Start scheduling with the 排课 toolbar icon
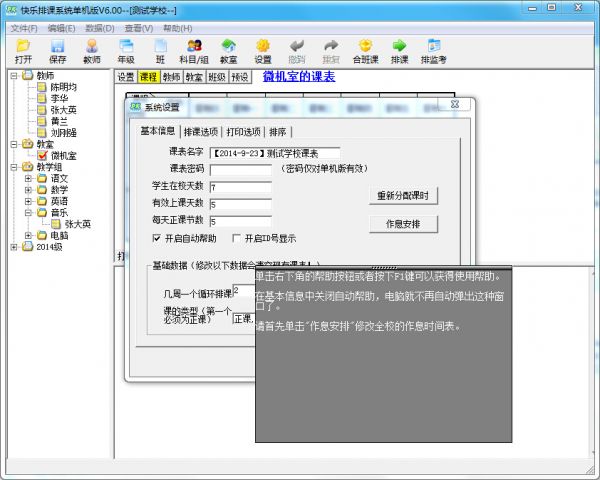This screenshot has width=600, height=480. [x=399, y=50]
